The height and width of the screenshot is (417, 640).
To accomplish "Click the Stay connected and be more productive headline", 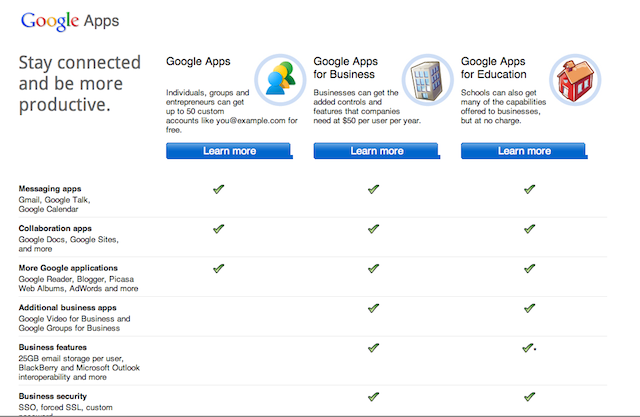I will [x=80, y=84].
